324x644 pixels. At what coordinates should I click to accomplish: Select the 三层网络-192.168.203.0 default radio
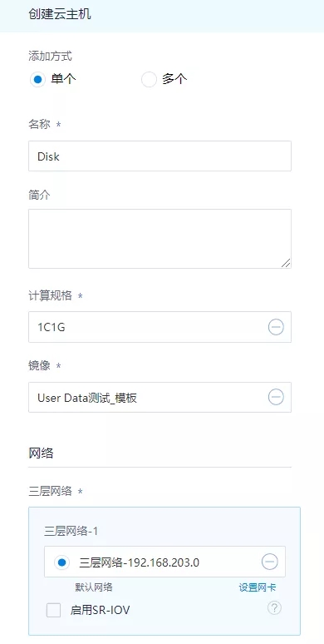62,562
